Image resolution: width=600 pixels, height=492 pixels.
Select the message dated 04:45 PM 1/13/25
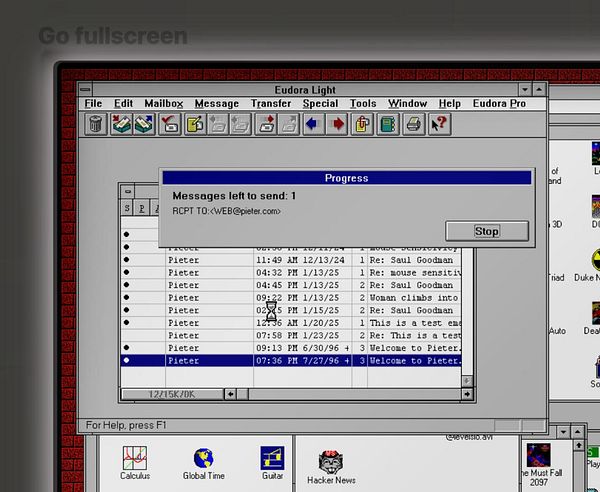[291, 285]
